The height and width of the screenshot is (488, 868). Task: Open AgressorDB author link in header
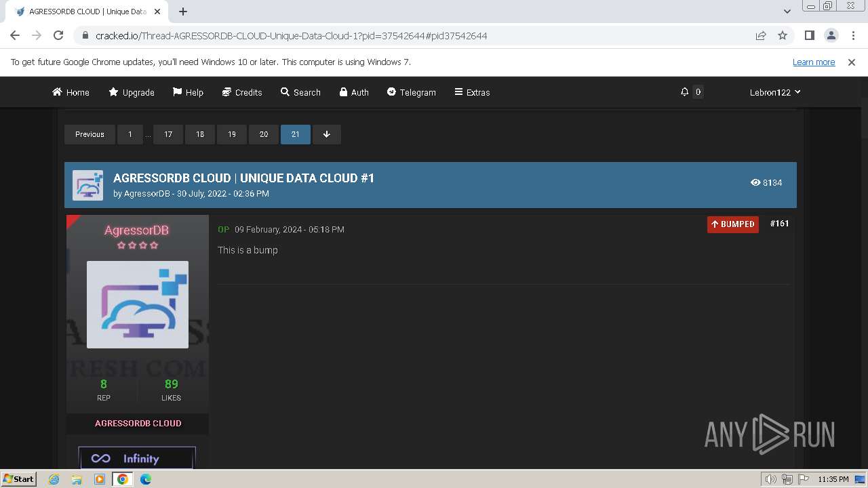146,194
